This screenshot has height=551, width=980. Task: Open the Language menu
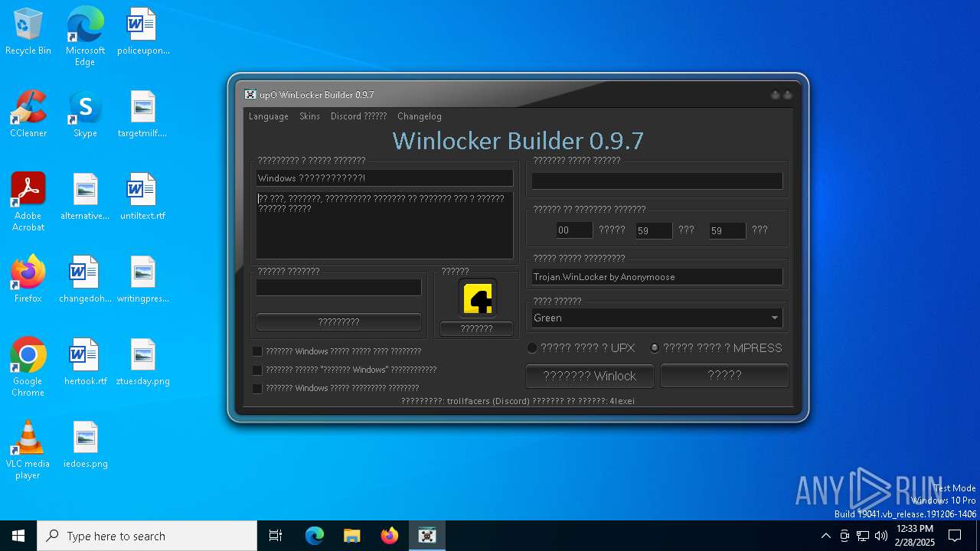tap(269, 116)
